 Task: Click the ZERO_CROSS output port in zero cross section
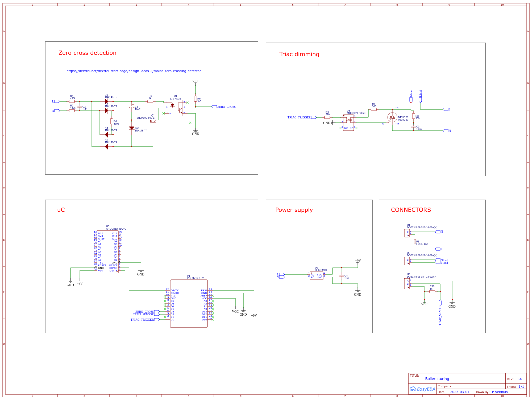pyautogui.click(x=223, y=107)
